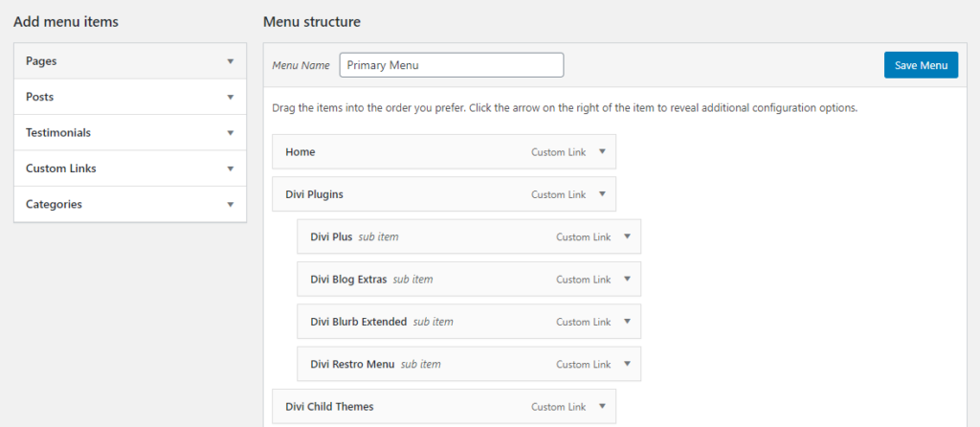The width and height of the screenshot is (980, 427).
Task: Open Divi Plugins item options arrow
Action: point(602,194)
